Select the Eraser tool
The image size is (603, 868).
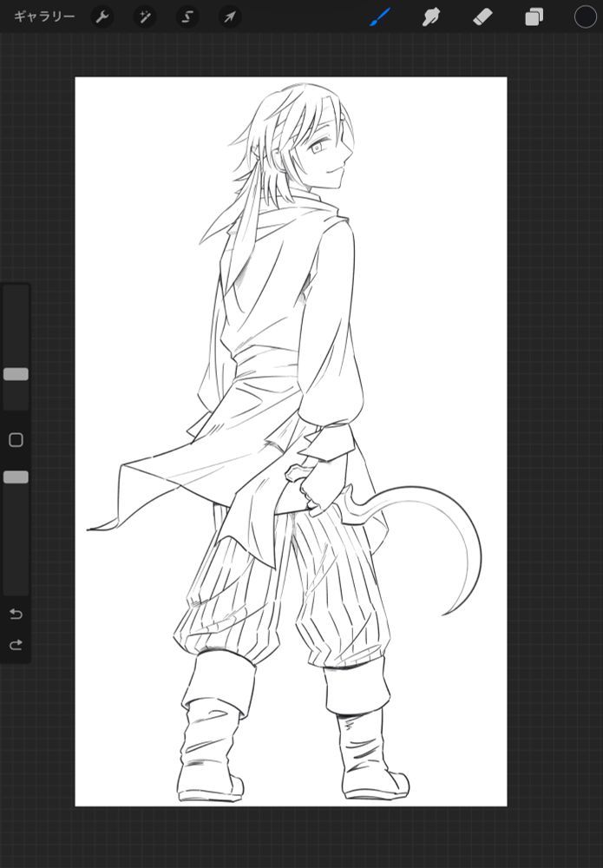coord(482,17)
